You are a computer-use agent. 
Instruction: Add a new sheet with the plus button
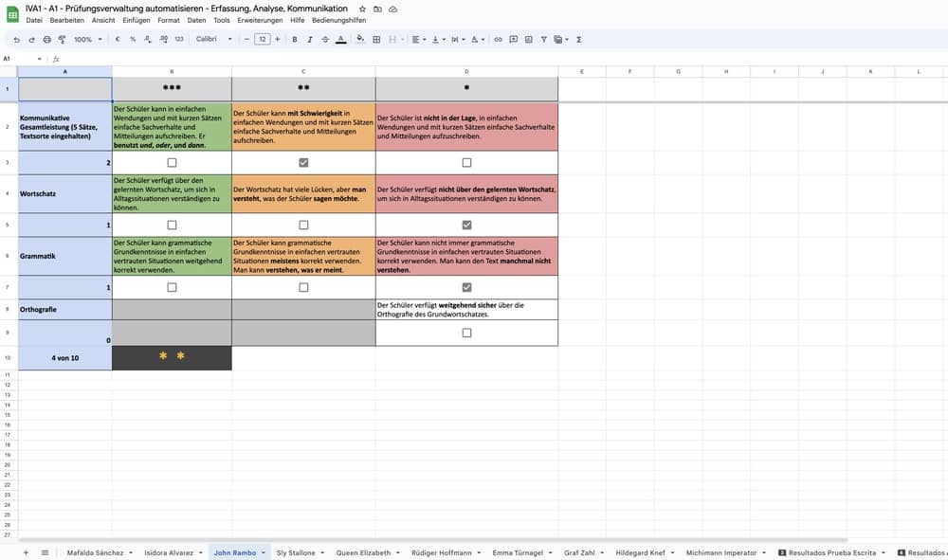(26, 552)
